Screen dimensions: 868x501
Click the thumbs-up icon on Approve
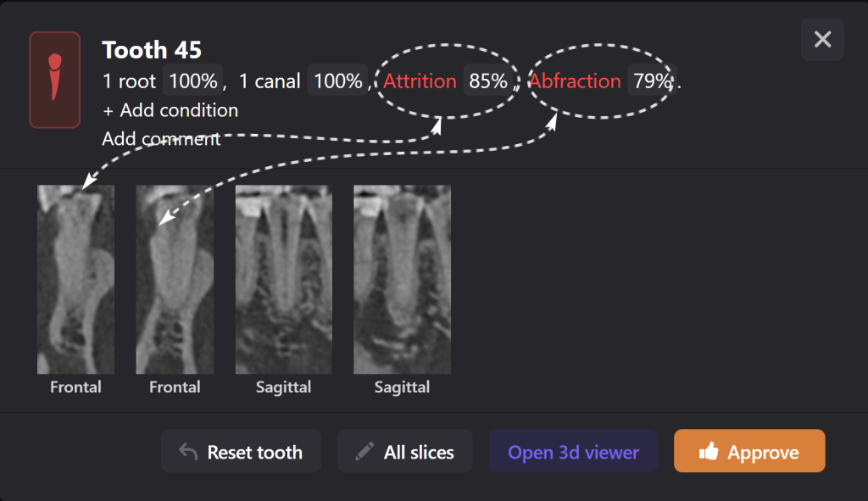(707, 453)
